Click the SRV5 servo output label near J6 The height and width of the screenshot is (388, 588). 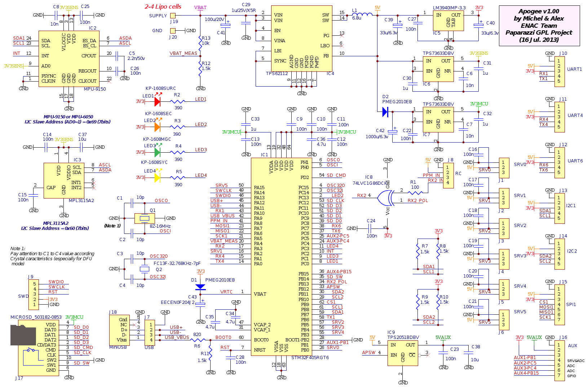tap(520, 312)
